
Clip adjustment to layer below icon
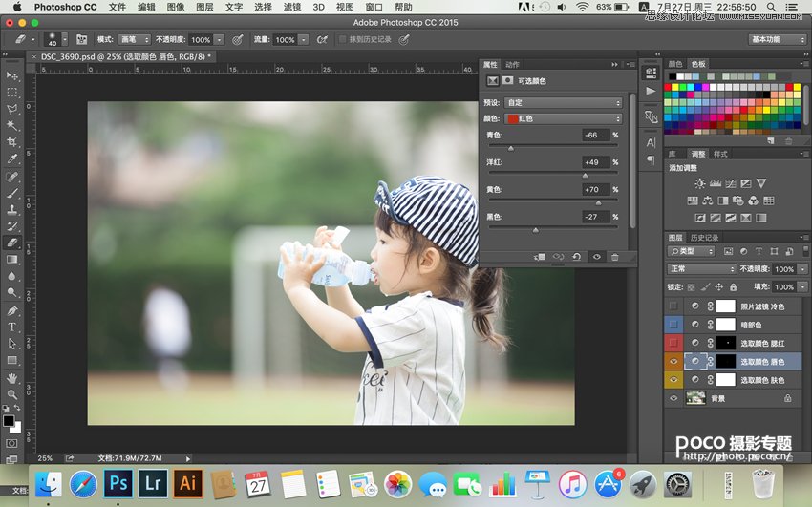tap(539, 257)
